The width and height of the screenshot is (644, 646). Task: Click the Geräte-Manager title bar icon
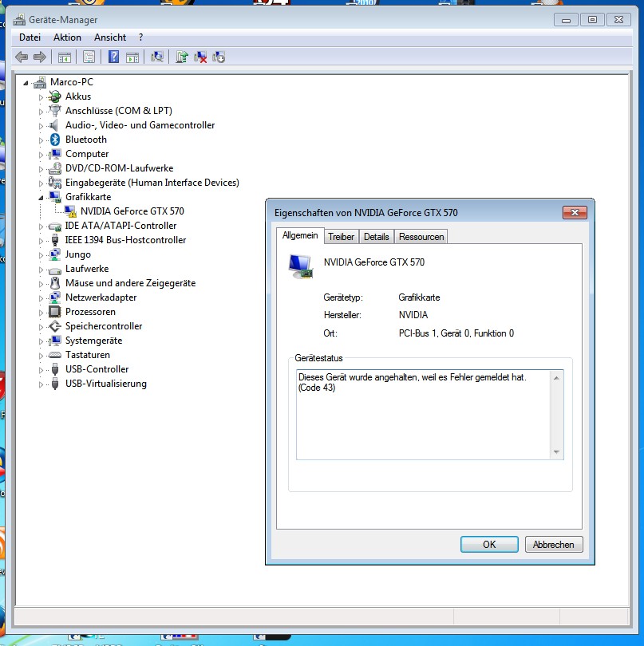19,19
